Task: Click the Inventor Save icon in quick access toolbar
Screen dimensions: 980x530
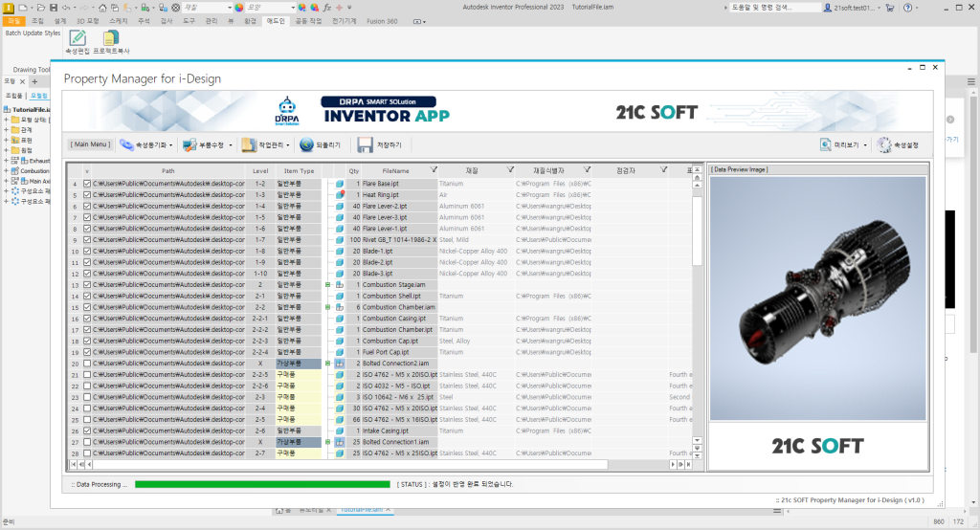Action: point(54,8)
